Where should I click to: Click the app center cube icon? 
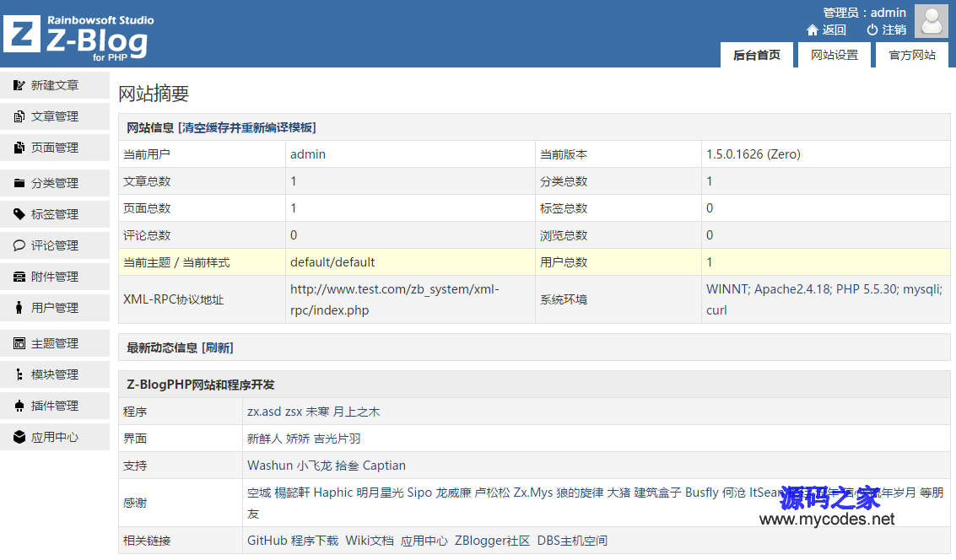click(x=19, y=437)
